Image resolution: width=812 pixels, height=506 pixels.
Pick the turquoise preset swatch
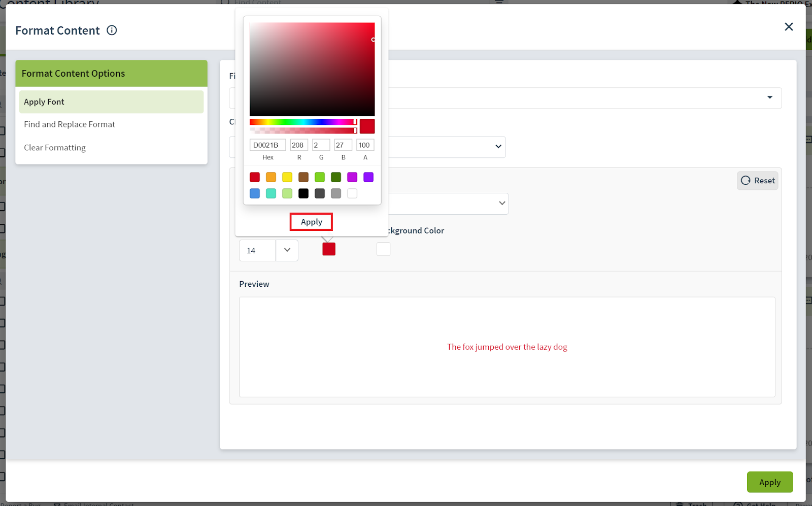[x=271, y=193]
